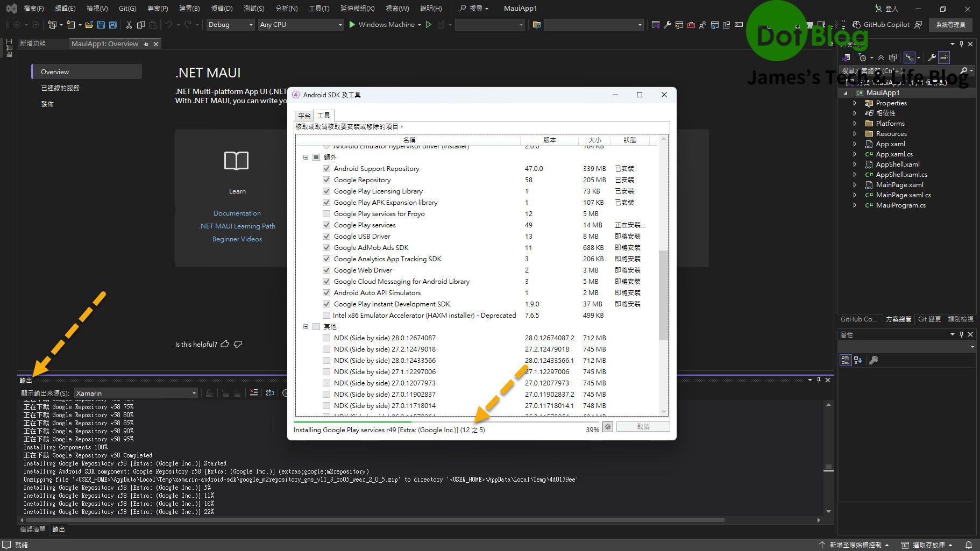Open the Documentation link

click(237, 213)
